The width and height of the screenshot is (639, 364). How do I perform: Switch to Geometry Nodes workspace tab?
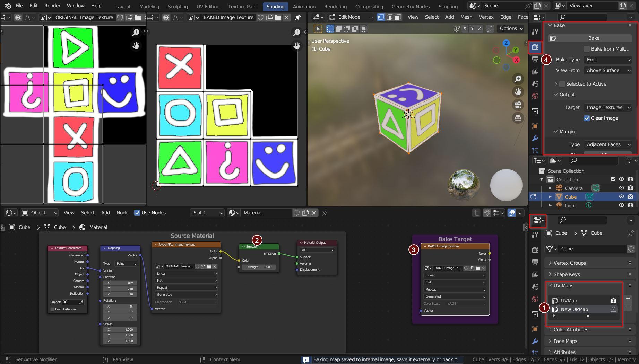pos(411,6)
